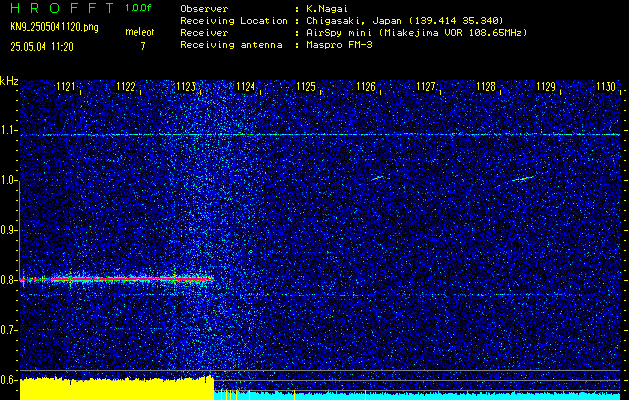Click the meteor count value 7

click(x=143, y=47)
